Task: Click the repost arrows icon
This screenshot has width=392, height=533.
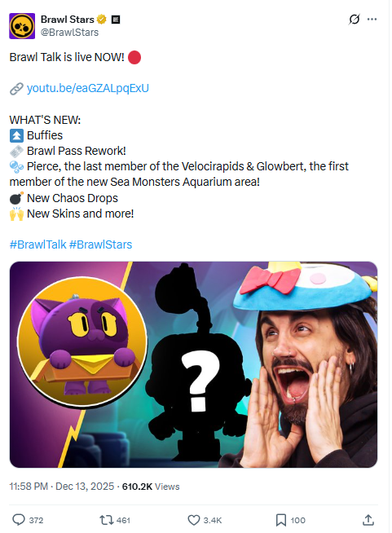Action: [106, 520]
